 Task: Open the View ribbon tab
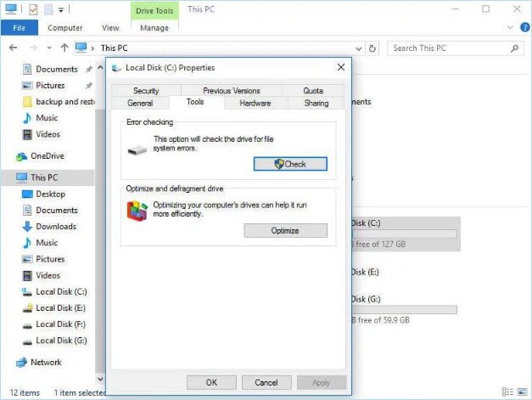click(110, 28)
